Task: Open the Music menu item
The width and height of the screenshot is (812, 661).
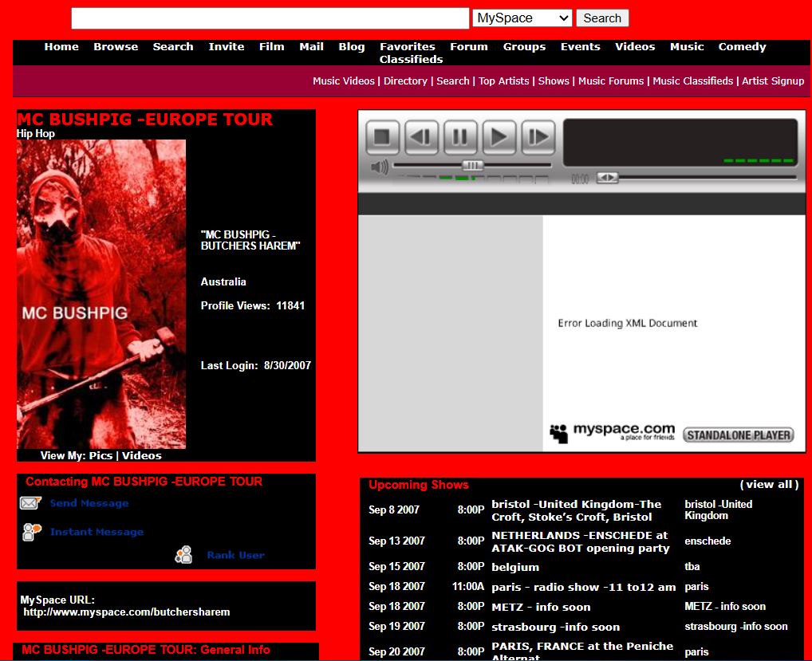Action: click(687, 47)
